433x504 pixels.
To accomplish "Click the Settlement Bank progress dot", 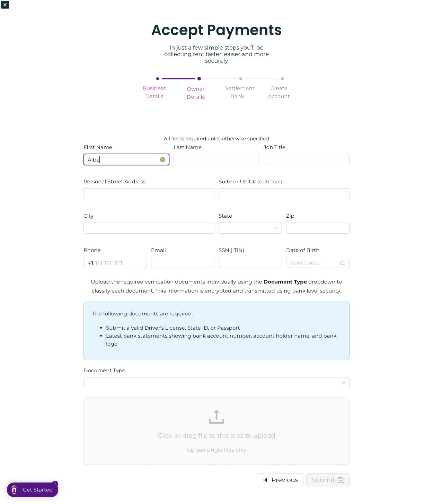I will [x=241, y=79].
